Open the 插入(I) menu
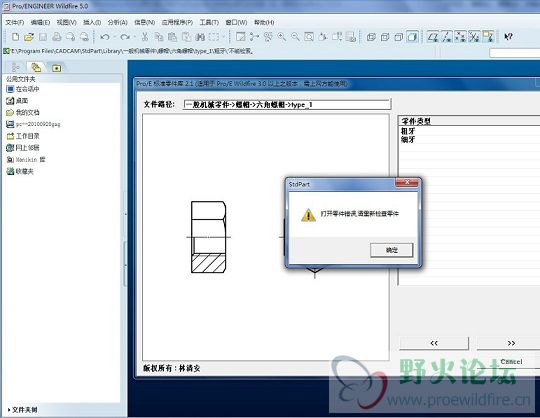Viewport: 540px width, 418px height. [92, 22]
